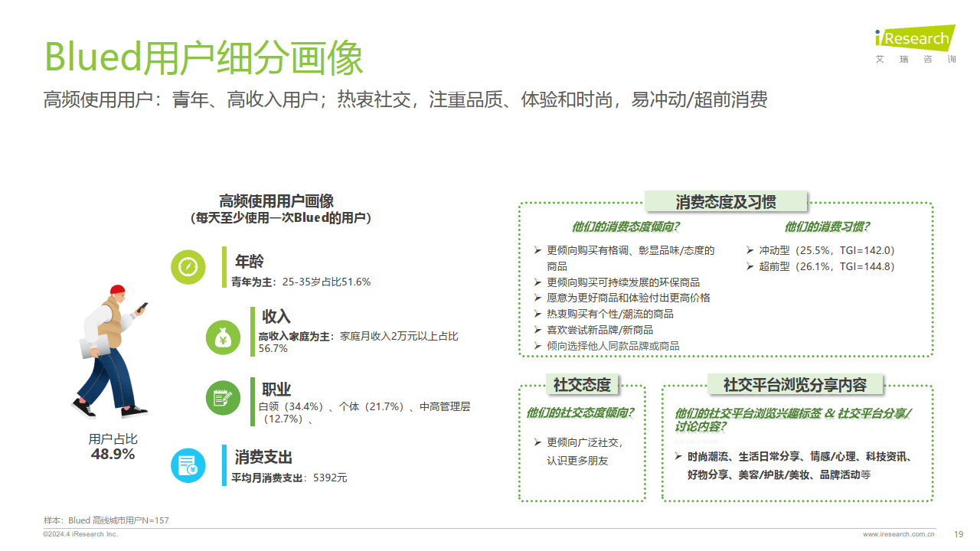Viewport: 980px width, 551px height.
Task: Click the heading 高频使用用户画像
Action: click(x=276, y=202)
